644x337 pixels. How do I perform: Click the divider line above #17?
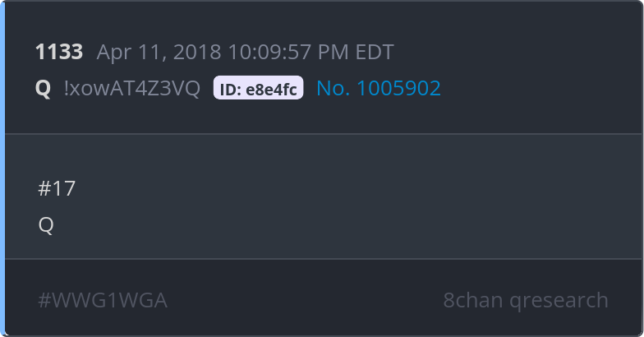[324, 133]
